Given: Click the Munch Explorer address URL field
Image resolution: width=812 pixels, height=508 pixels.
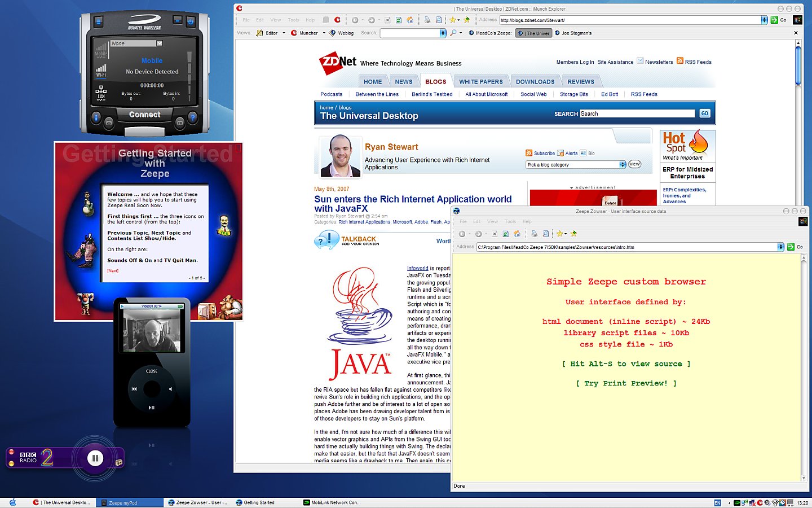Looking at the screenshot, I should tap(630, 20).
